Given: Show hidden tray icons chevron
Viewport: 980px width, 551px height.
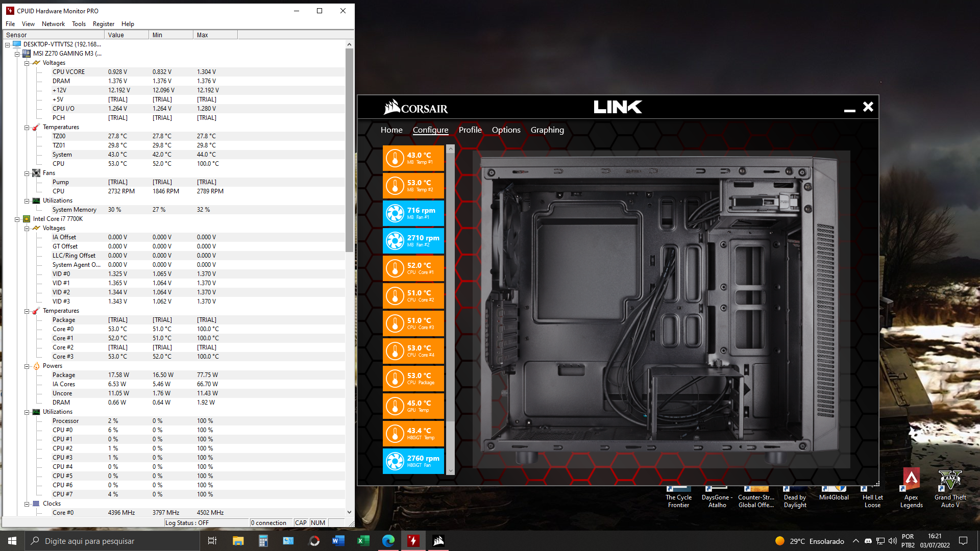Looking at the screenshot, I should pos(856,541).
